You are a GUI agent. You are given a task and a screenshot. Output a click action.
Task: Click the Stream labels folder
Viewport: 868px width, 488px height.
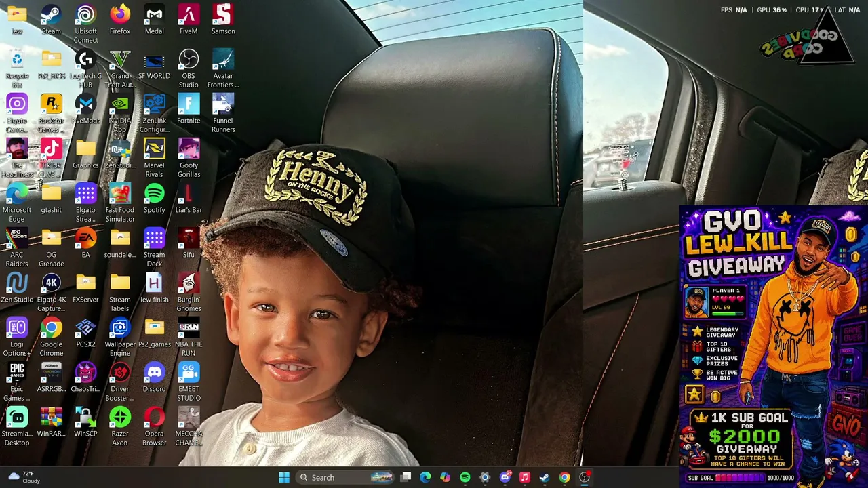[120, 293]
